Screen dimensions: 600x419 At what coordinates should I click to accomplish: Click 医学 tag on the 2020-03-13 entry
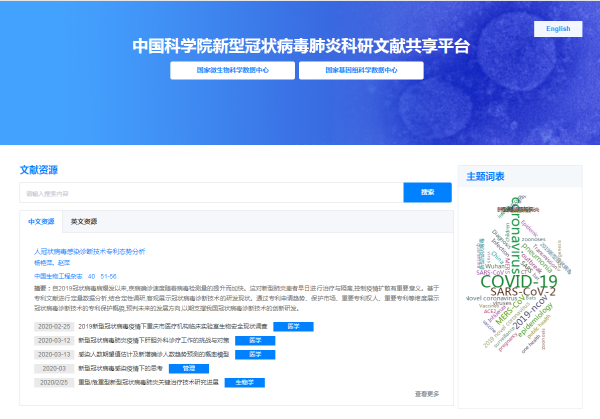coord(254,354)
